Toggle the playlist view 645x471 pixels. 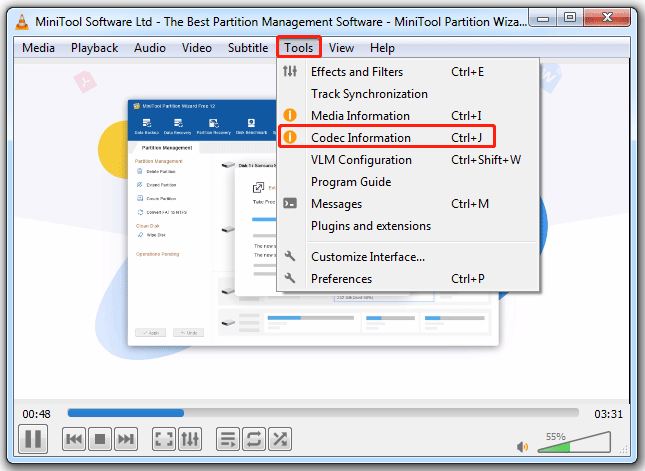(x=228, y=439)
